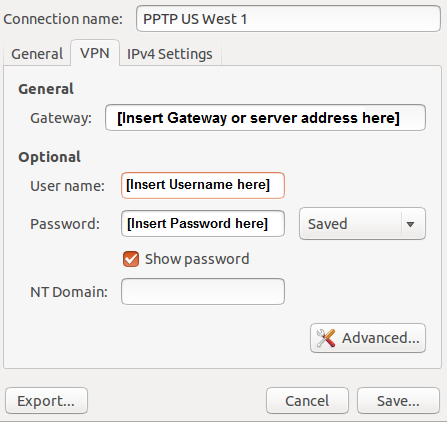Screen dimensions: 447x423
Task: Open the IPv4 Settings tab
Action: click(x=170, y=54)
